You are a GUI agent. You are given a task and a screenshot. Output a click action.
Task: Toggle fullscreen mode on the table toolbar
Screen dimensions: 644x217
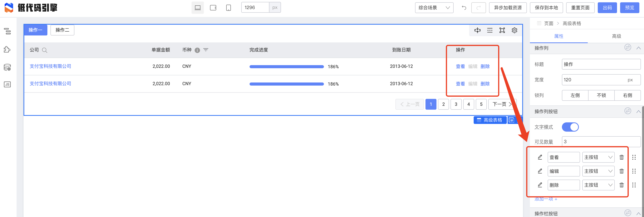coord(502,30)
